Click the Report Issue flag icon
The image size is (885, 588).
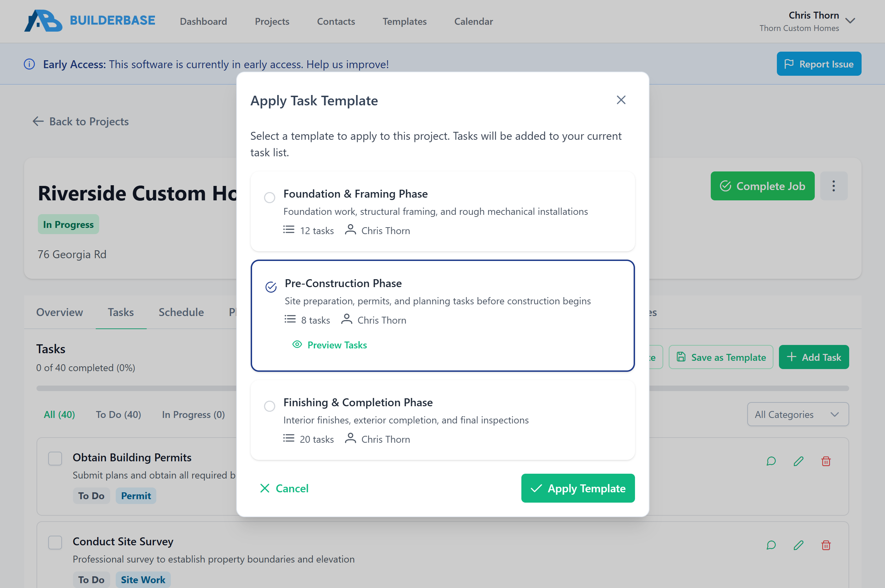pyautogui.click(x=790, y=64)
